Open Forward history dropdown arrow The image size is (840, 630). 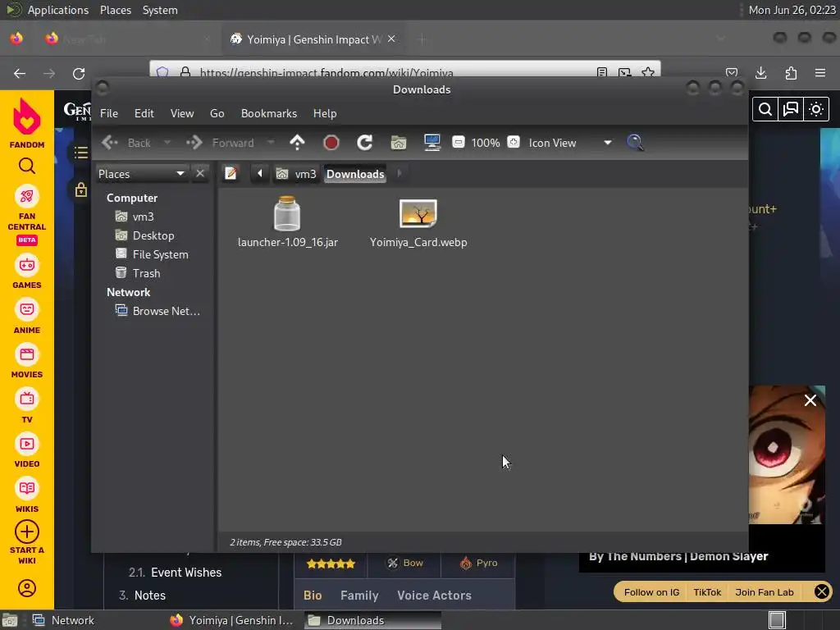(x=271, y=143)
